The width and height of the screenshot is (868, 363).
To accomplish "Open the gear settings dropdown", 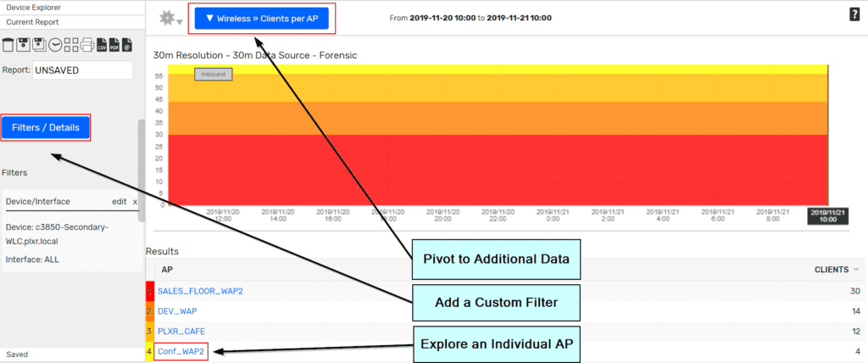I will (170, 19).
